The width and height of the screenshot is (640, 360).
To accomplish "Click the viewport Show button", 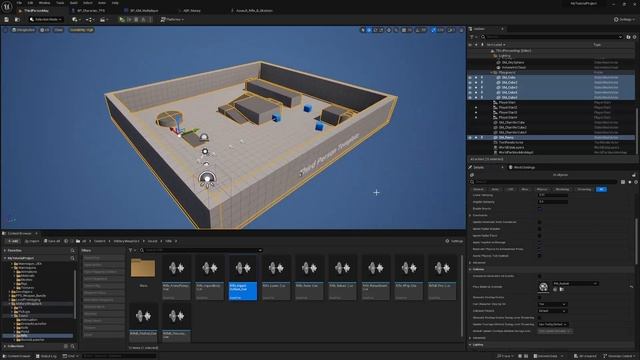I will [x=58, y=30].
